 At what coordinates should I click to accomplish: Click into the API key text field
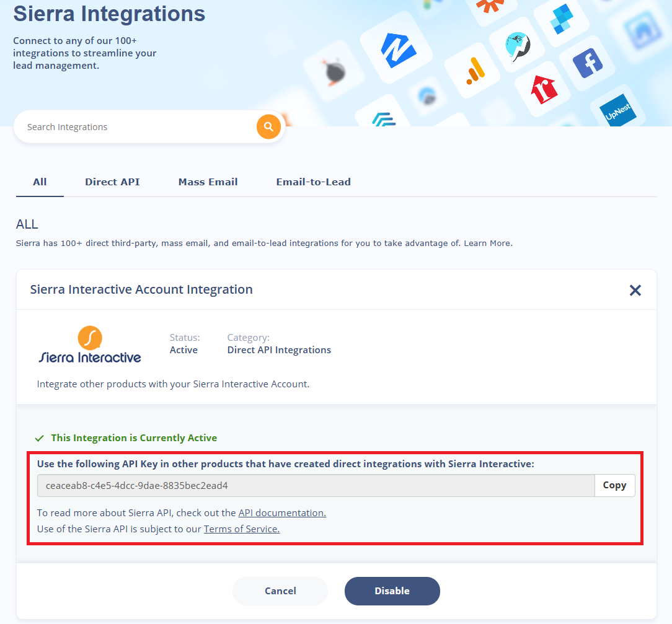316,486
